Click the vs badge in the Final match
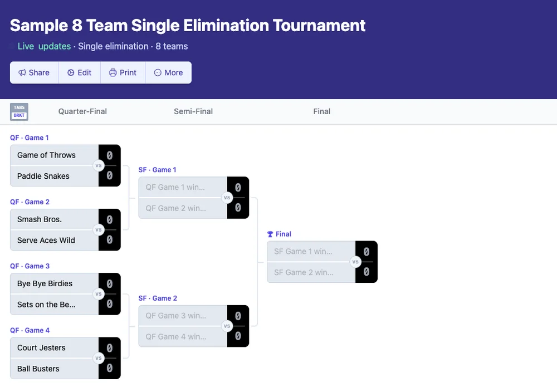 click(x=355, y=262)
